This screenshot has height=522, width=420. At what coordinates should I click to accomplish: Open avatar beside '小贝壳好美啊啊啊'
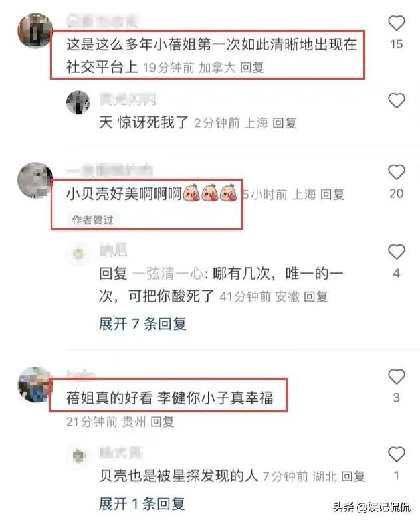click(35, 180)
